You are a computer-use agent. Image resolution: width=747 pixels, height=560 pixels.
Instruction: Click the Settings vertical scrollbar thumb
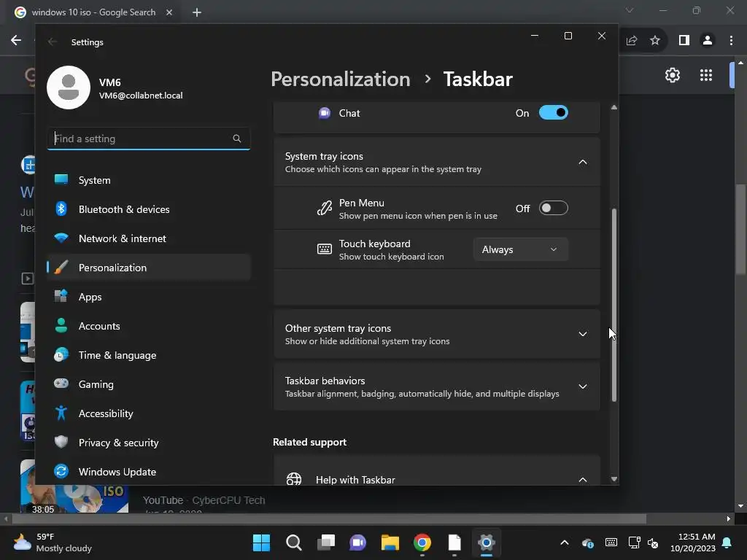point(614,305)
